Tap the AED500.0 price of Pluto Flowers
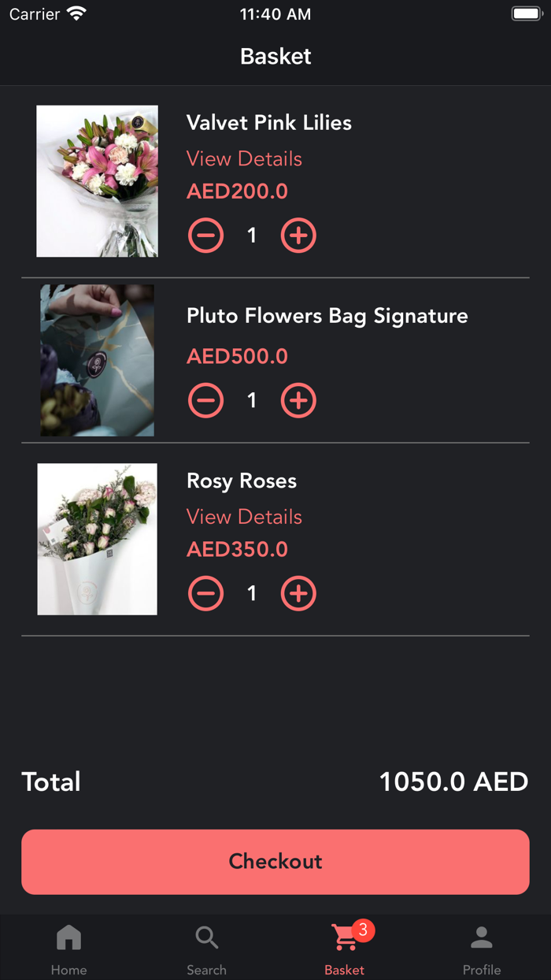Image resolution: width=551 pixels, height=980 pixels. point(236,356)
